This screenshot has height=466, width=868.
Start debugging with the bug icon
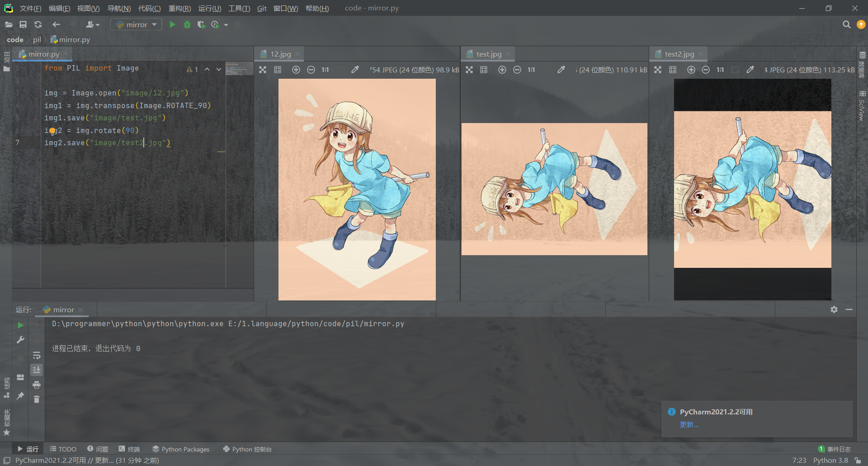(x=187, y=25)
